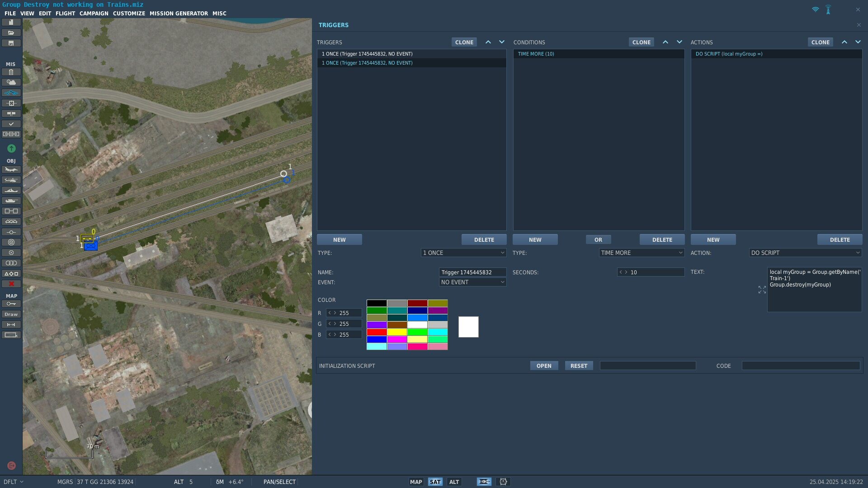
Task: Click the trigger NAME input field
Action: 472,272
